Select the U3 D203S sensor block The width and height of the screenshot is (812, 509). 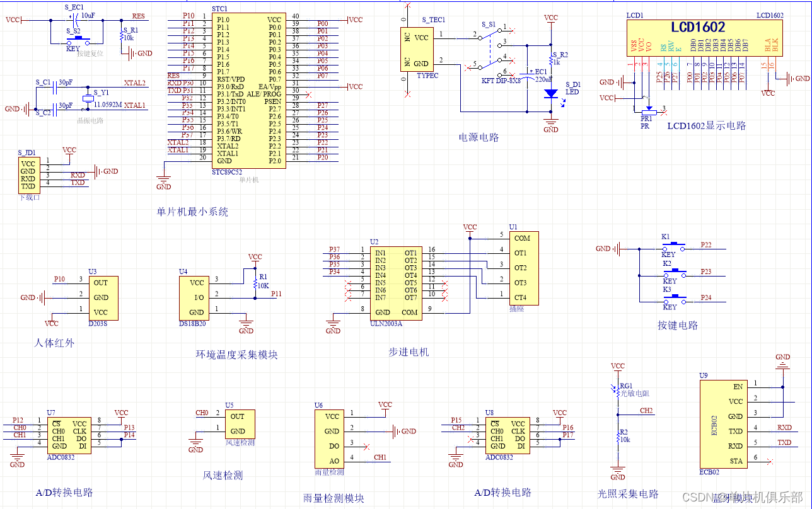point(103,298)
